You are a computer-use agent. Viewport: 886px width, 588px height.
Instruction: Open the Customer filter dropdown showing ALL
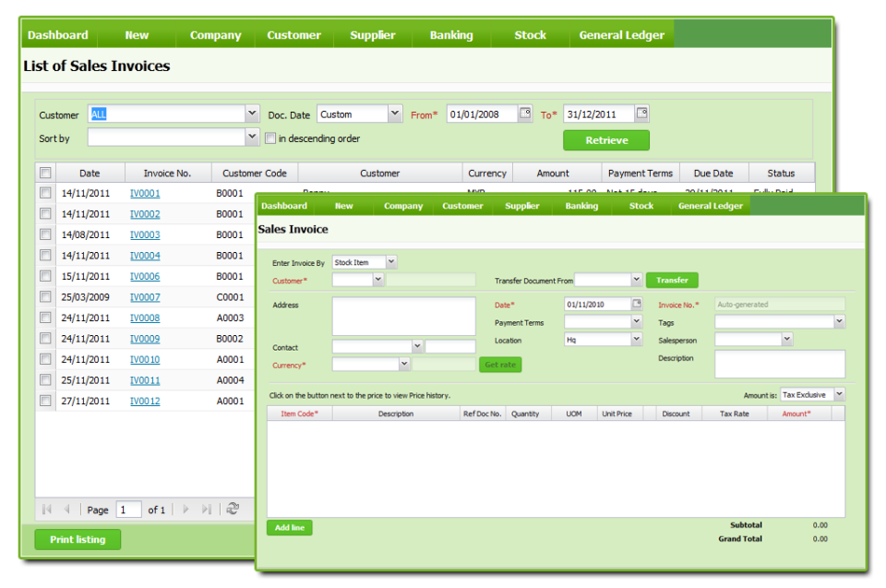pyautogui.click(x=251, y=113)
